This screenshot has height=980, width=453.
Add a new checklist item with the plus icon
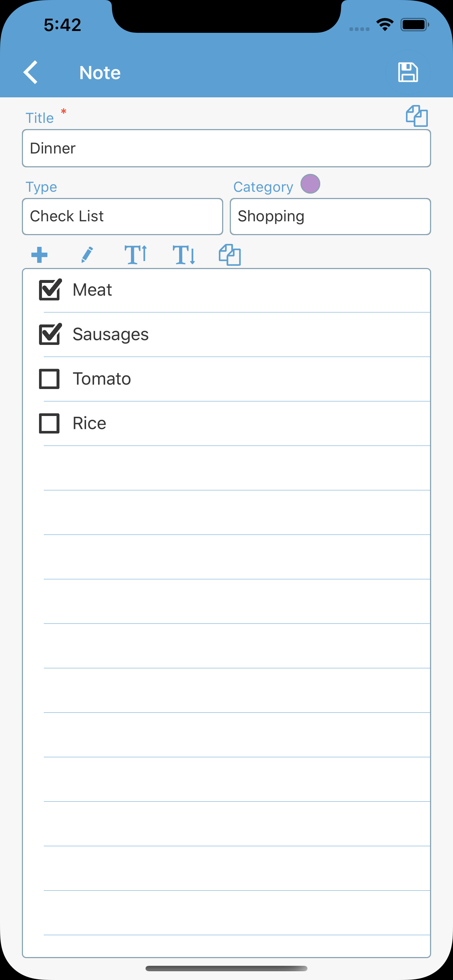[39, 255]
